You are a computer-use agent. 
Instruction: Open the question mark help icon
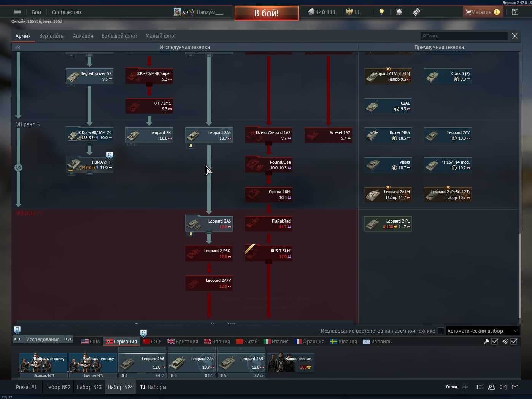(515, 12)
